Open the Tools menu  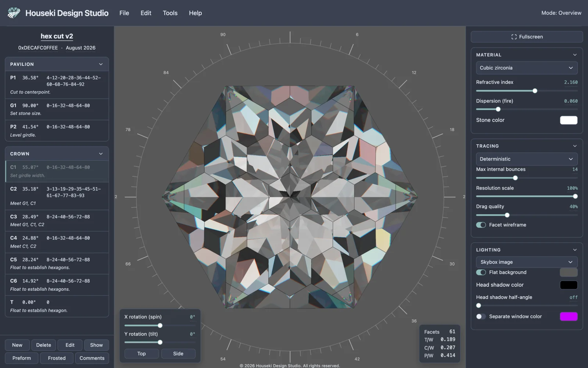[x=170, y=13]
